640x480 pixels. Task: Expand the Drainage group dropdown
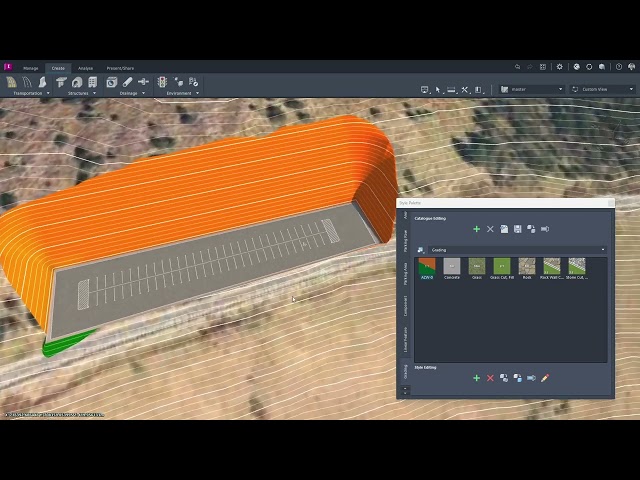(x=143, y=93)
